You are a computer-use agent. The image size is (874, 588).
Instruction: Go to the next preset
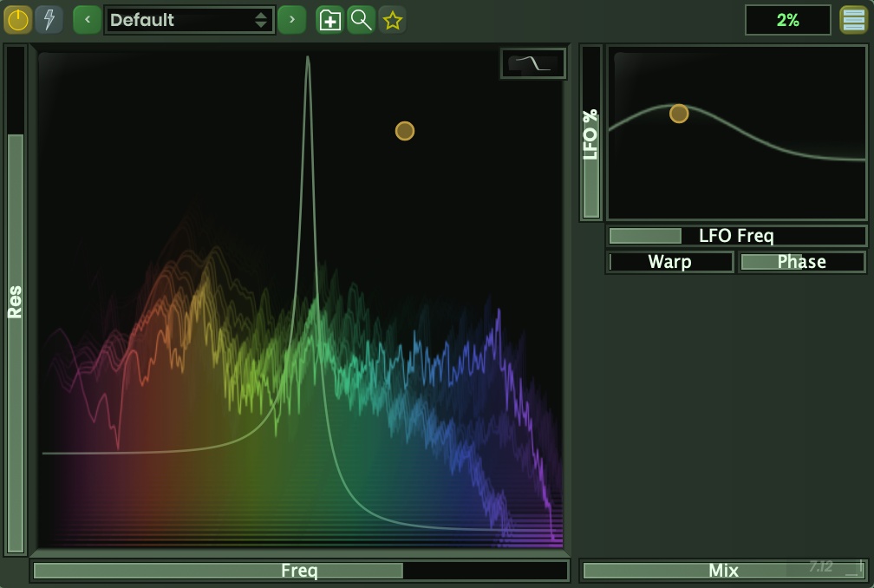292,19
